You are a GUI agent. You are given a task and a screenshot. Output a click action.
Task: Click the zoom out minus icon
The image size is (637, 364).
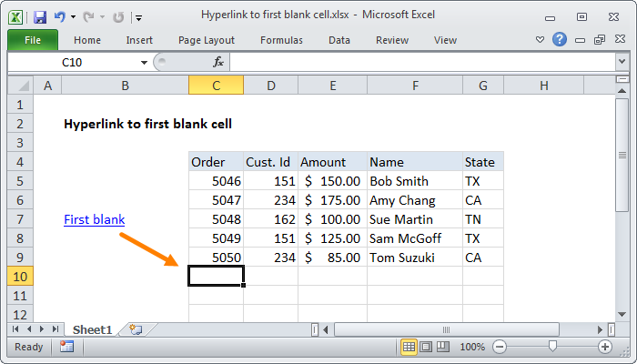pos(498,347)
